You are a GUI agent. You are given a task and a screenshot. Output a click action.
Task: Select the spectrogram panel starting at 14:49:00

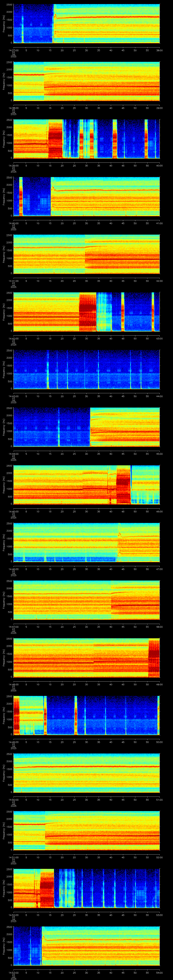click(87, 715)
